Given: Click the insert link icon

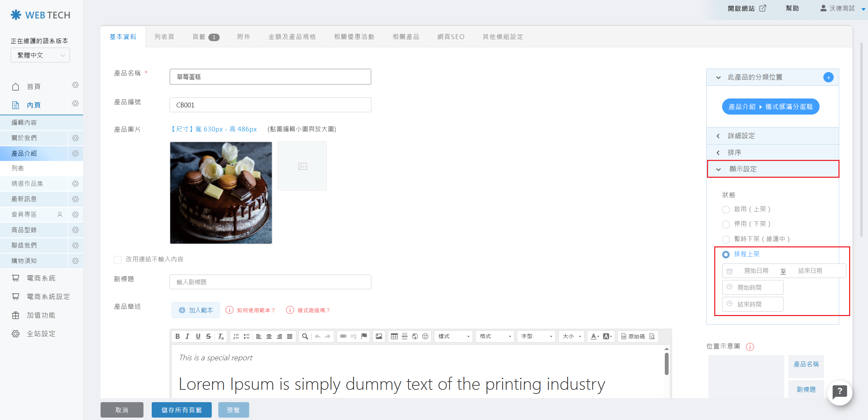Looking at the screenshot, I should tap(343, 336).
